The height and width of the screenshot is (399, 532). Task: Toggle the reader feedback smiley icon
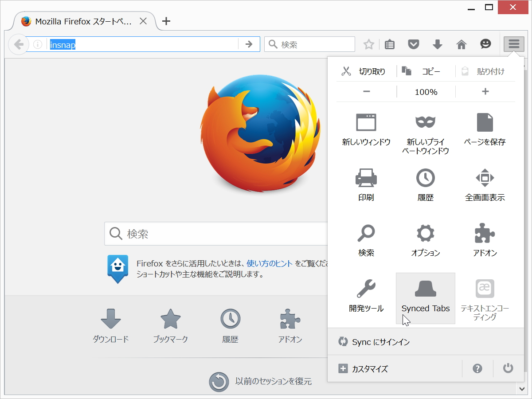click(x=485, y=44)
